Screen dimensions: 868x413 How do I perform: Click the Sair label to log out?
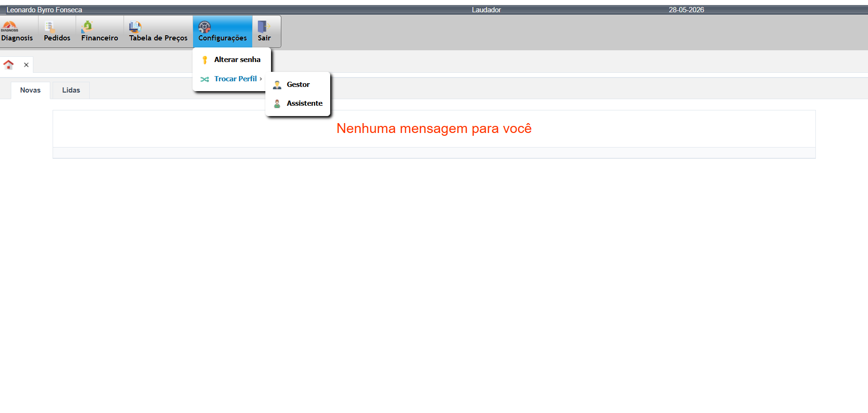tap(264, 38)
